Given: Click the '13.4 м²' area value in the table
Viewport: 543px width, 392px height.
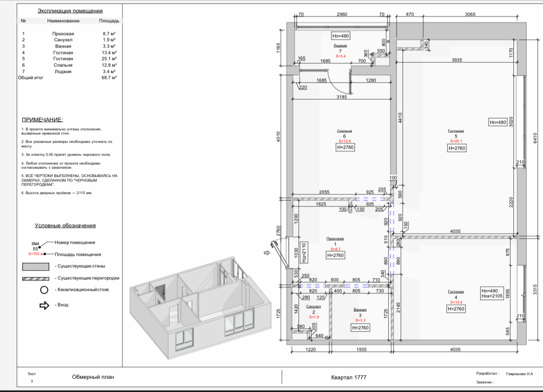Looking at the screenshot, I should point(109,53).
